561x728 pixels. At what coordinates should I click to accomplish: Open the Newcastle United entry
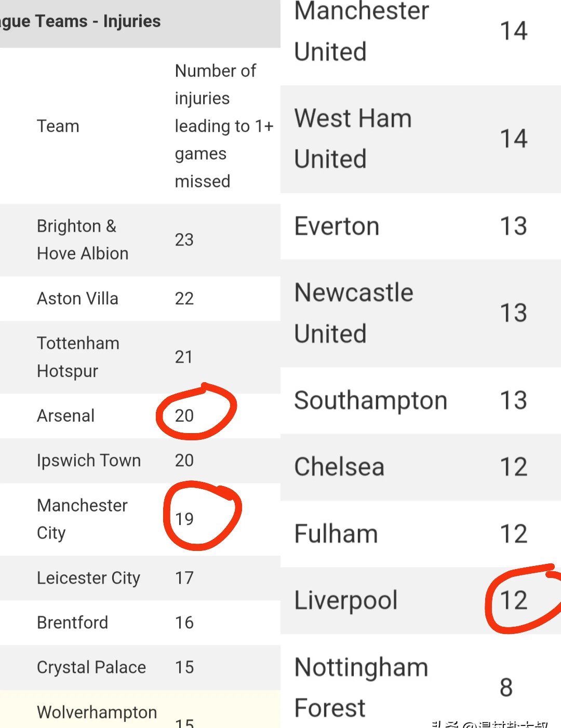pyautogui.click(x=354, y=313)
